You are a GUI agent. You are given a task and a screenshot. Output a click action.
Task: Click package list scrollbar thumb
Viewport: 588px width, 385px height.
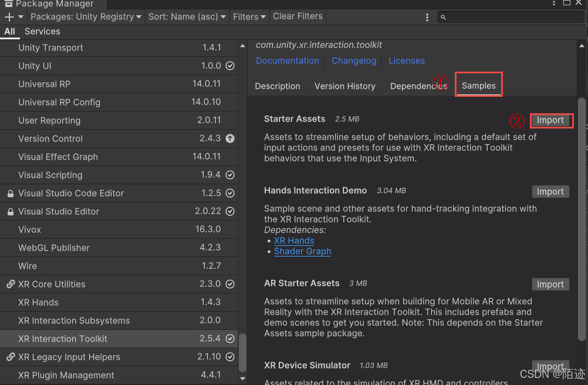coord(242,352)
